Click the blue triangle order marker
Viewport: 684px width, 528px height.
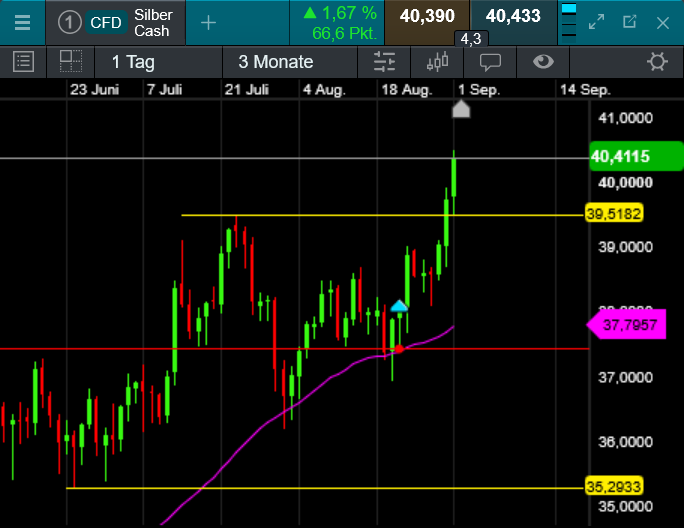pyautogui.click(x=399, y=306)
